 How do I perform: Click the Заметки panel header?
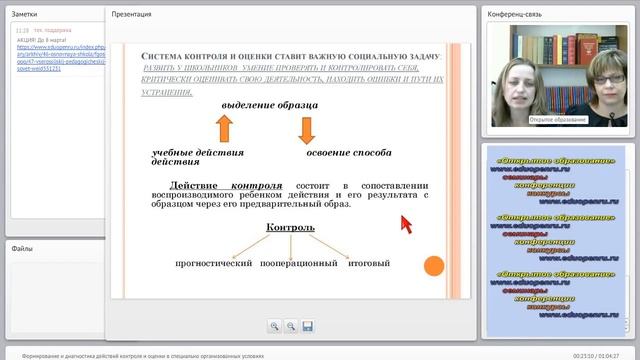click(x=24, y=14)
